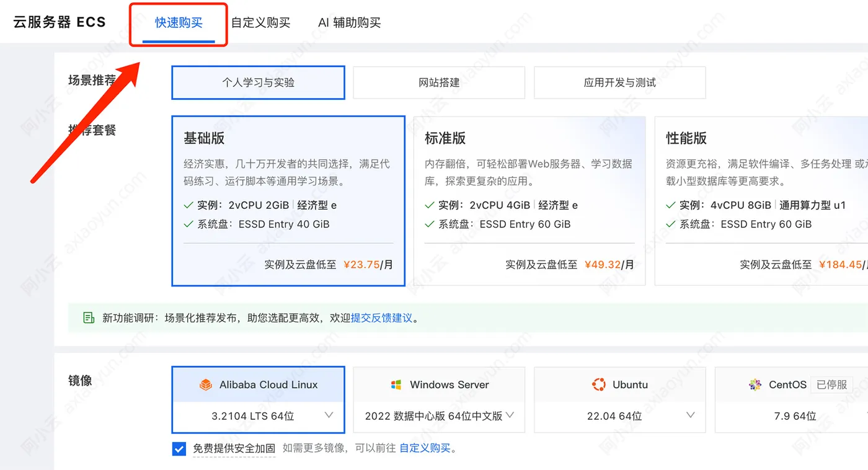Follow the 自定义购买 link below the images
The width and height of the screenshot is (868, 470).
pyautogui.click(x=425, y=448)
